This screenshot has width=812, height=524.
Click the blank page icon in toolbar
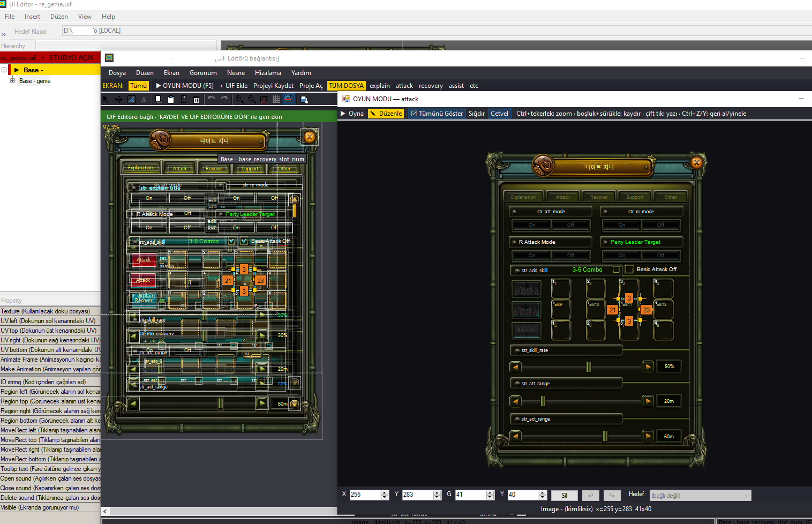[184, 99]
